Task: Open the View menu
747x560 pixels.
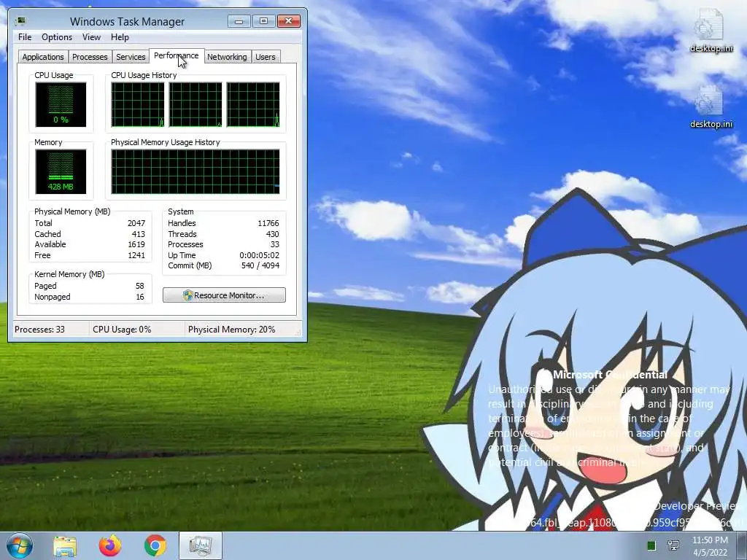Action: coord(91,37)
